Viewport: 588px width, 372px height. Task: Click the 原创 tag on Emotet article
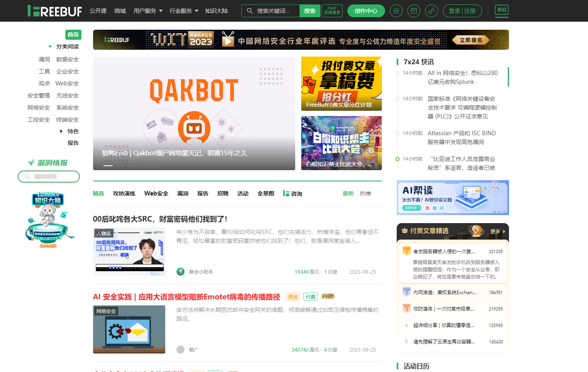click(x=293, y=297)
